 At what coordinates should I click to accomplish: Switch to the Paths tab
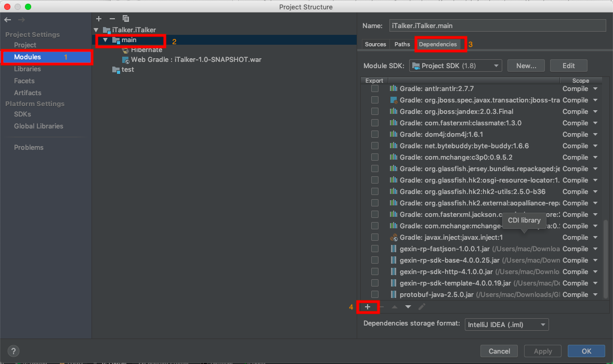pos(402,44)
